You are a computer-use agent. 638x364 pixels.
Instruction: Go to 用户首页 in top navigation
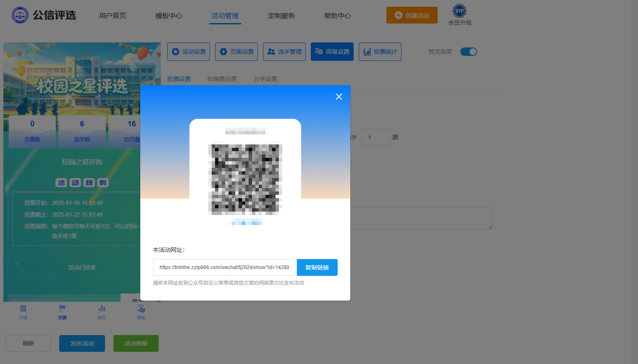113,16
